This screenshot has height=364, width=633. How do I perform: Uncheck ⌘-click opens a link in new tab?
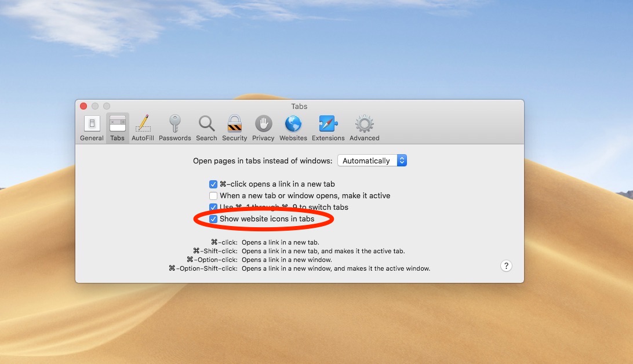pos(213,184)
